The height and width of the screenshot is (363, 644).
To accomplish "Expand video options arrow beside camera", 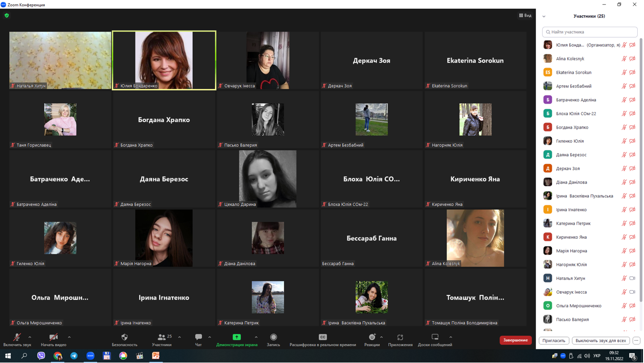I will pos(69,337).
